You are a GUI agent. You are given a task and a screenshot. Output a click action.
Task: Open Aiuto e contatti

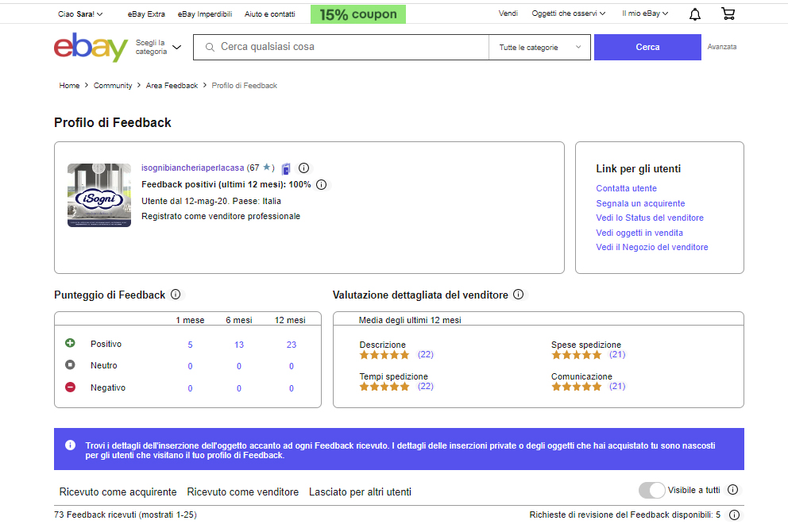point(270,14)
